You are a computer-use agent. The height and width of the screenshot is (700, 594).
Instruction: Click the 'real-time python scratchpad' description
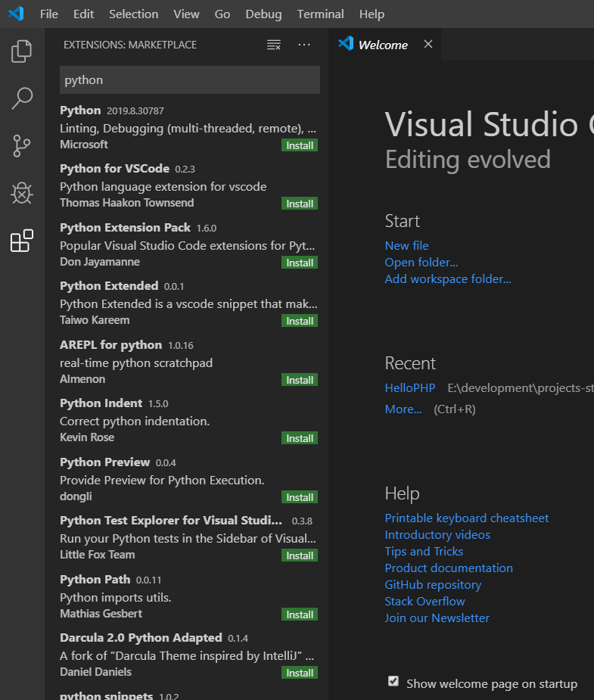[x=136, y=363]
